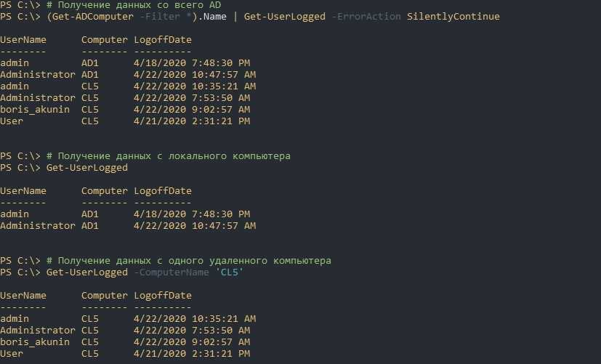Click Computer header in the 'CL5'-only results
Viewport: 601px width, 364px height.
(105, 296)
